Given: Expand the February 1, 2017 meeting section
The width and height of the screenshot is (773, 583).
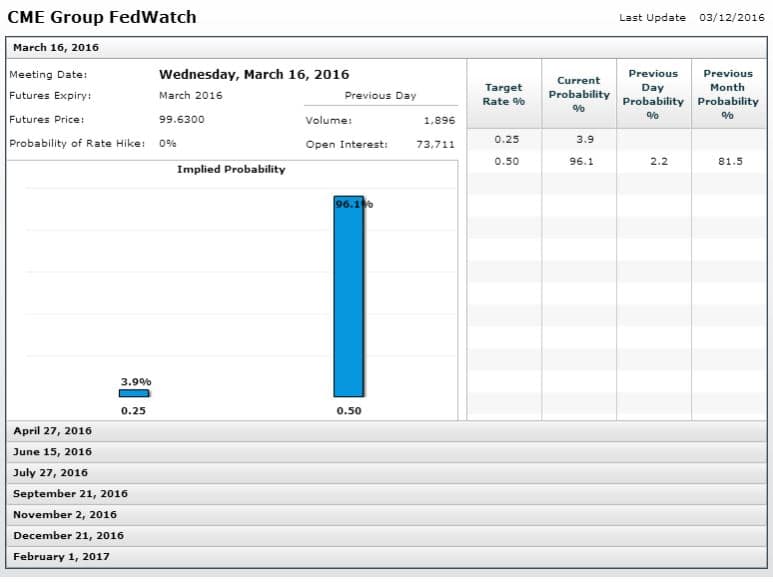Looking at the screenshot, I should pos(61,557).
